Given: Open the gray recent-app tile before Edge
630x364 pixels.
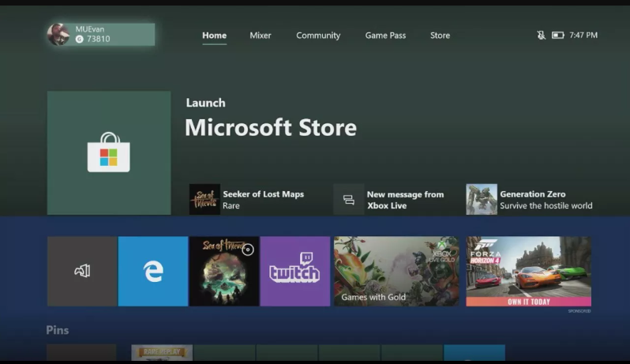Looking at the screenshot, I should pos(82,271).
